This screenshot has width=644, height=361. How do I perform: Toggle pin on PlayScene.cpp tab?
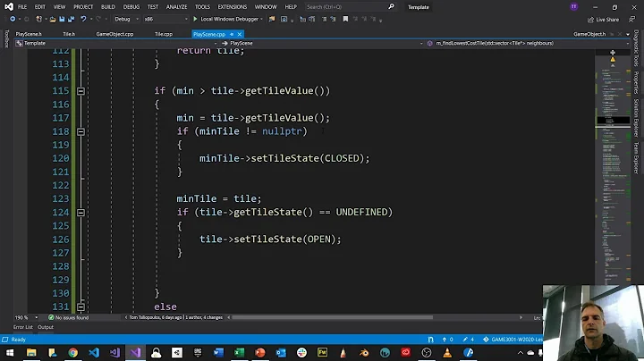point(232,34)
